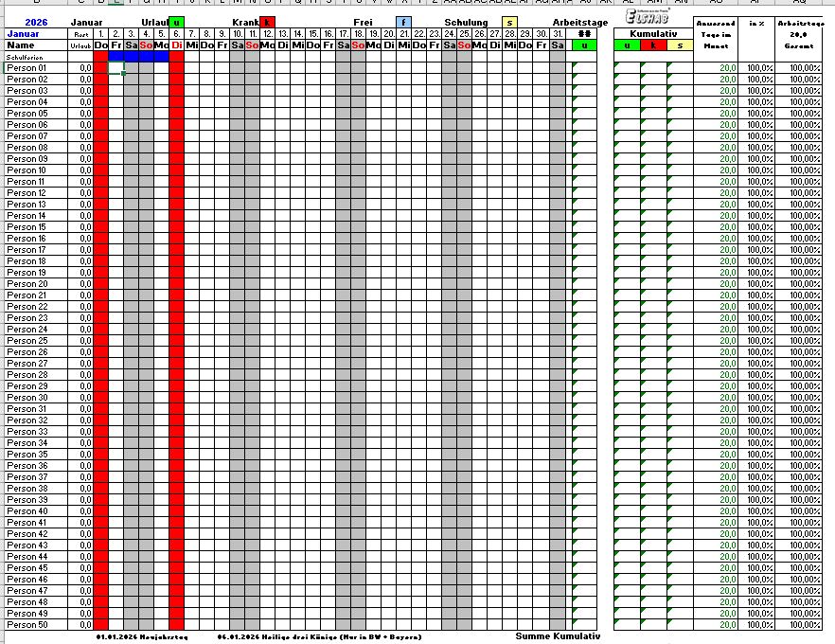Select the Person 50 name cell

coord(36,625)
